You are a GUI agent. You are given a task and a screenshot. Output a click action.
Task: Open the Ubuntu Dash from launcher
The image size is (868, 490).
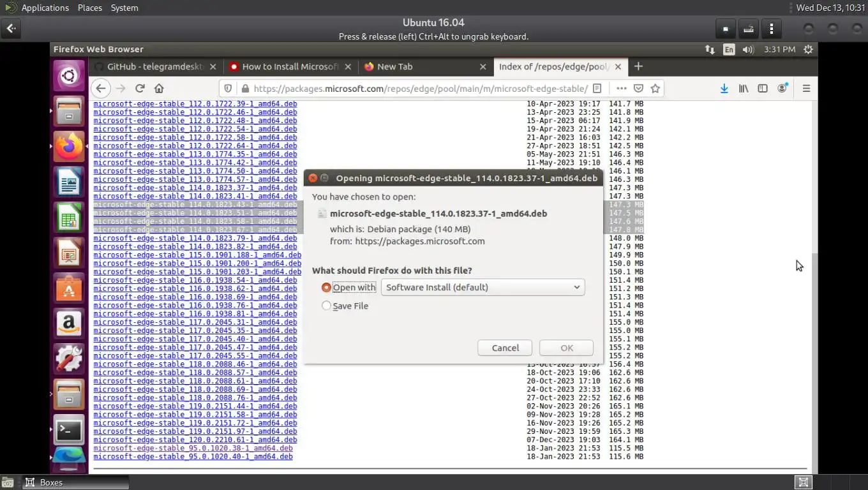[68, 77]
